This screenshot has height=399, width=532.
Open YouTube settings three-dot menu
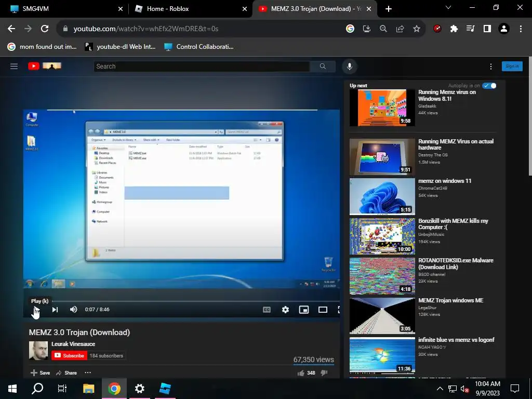(x=490, y=66)
